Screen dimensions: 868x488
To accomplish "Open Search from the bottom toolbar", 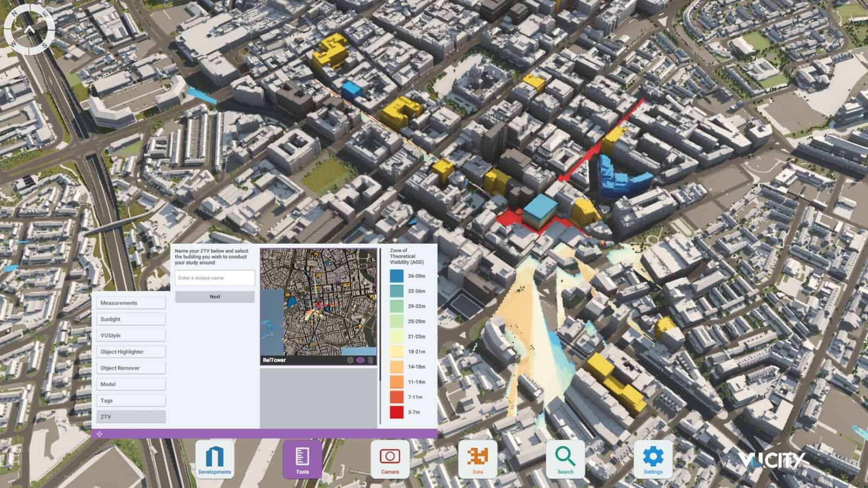I will 564,458.
